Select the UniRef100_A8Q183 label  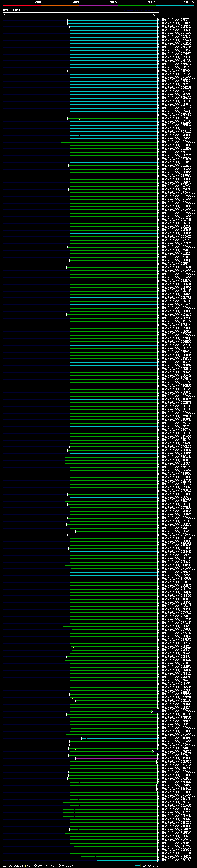176,860
